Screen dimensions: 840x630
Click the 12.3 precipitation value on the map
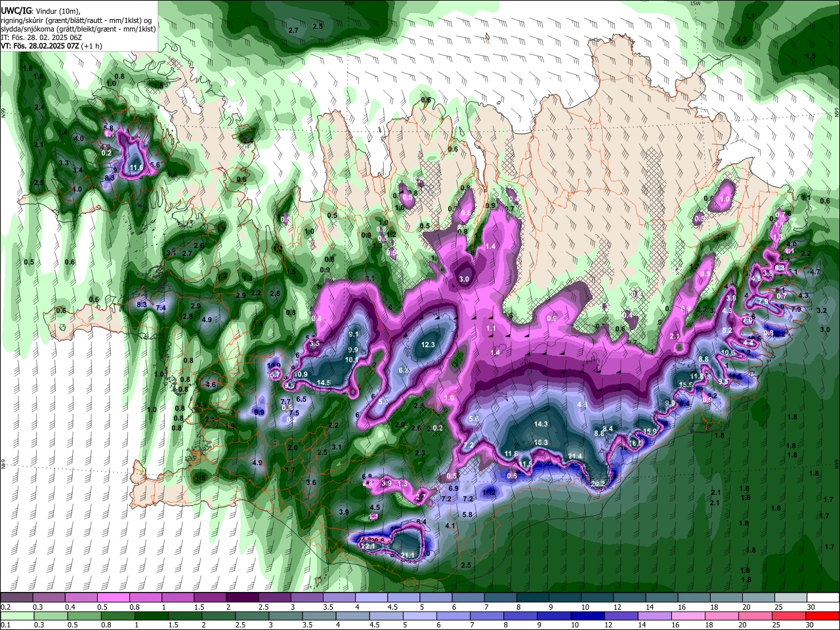(x=429, y=345)
